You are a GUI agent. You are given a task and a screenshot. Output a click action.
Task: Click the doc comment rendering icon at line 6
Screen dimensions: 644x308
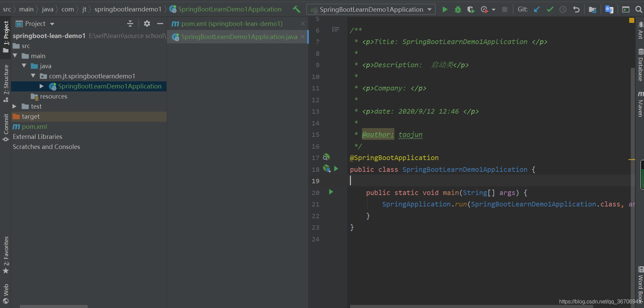[x=335, y=30]
